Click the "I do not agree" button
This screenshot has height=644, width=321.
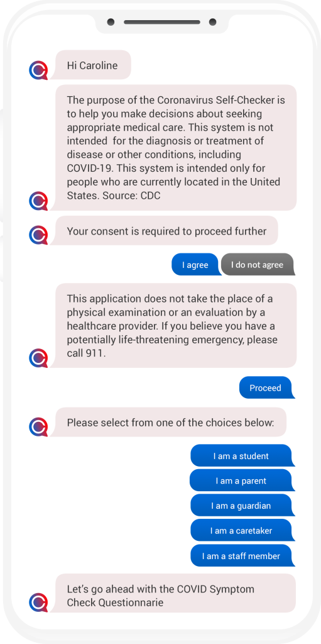click(x=258, y=265)
